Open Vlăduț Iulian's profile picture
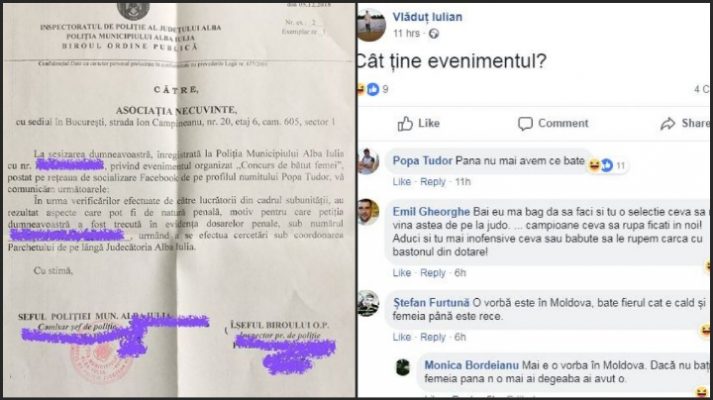Screen dimensions: 713x400 point(372,25)
